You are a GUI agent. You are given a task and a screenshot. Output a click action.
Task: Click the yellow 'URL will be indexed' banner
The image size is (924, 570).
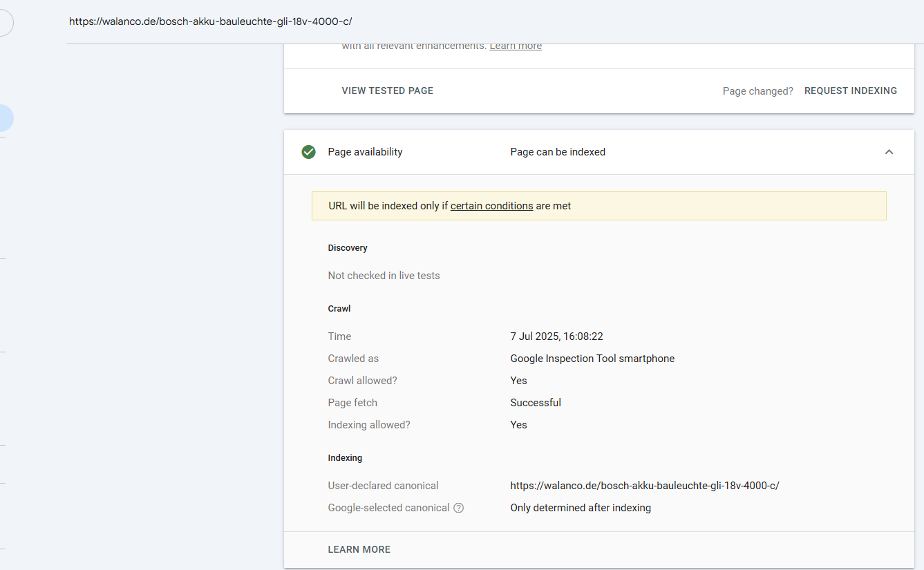pos(598,206)
